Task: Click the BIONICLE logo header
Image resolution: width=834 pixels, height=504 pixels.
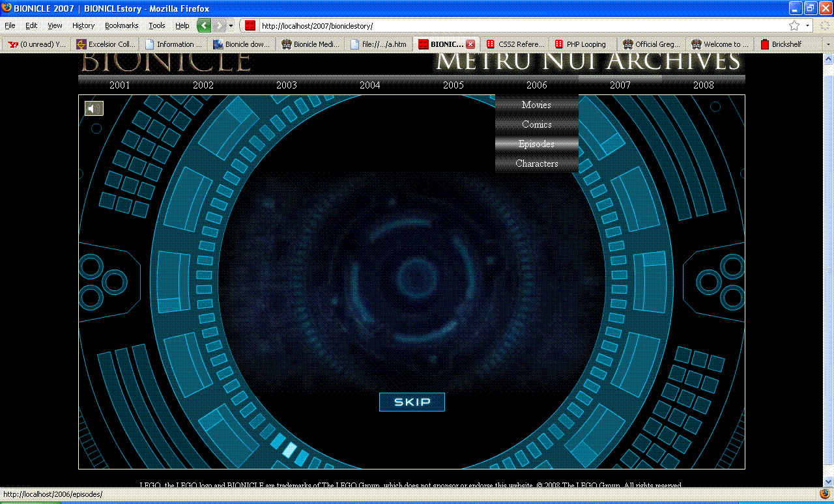Action: click(x=166, y=62)
